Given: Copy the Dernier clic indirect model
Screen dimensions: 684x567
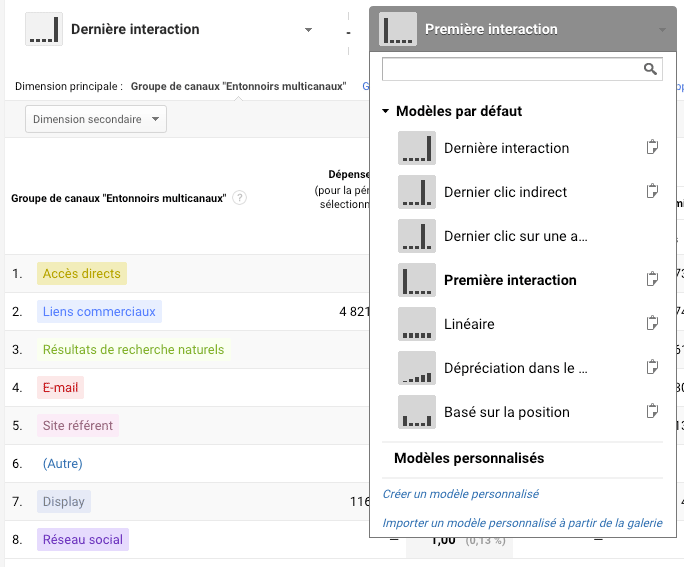Looking at the screenshot, I should 652,192.
